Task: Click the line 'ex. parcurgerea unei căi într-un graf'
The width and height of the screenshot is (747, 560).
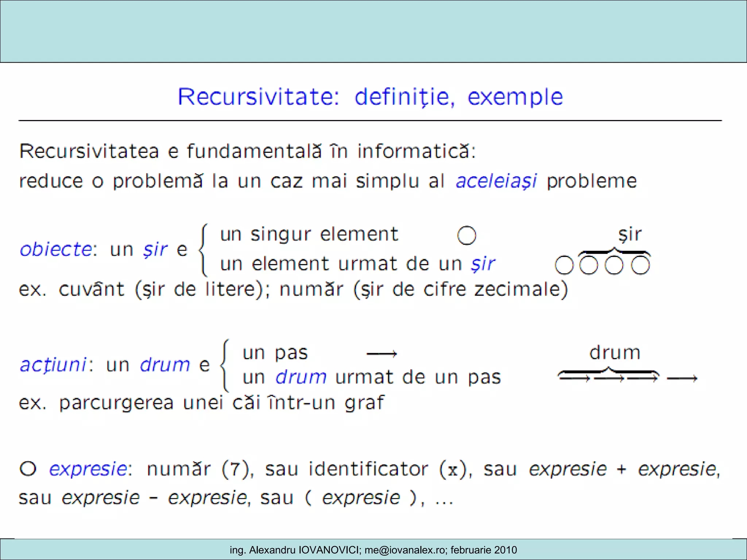Action: coord(201,403)
